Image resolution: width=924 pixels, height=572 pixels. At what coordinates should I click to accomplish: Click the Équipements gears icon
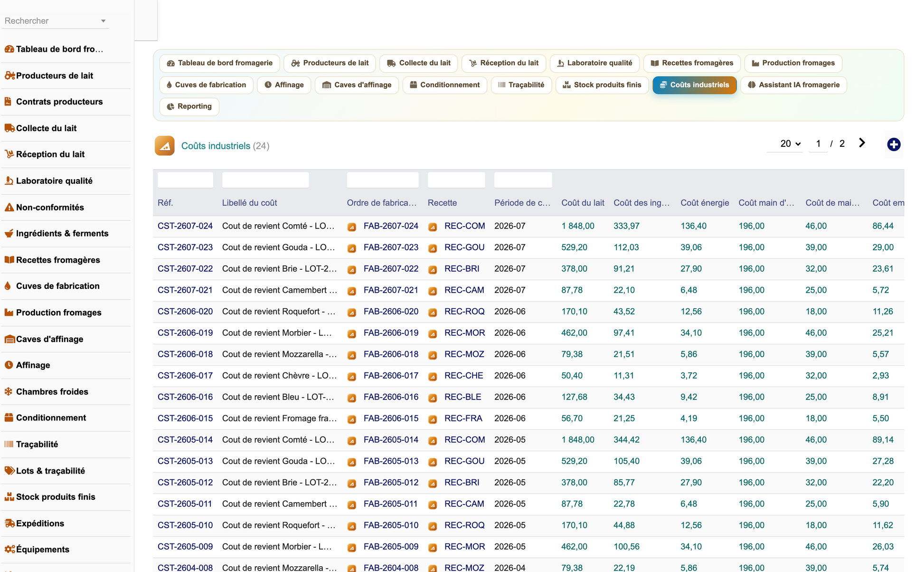9,550
